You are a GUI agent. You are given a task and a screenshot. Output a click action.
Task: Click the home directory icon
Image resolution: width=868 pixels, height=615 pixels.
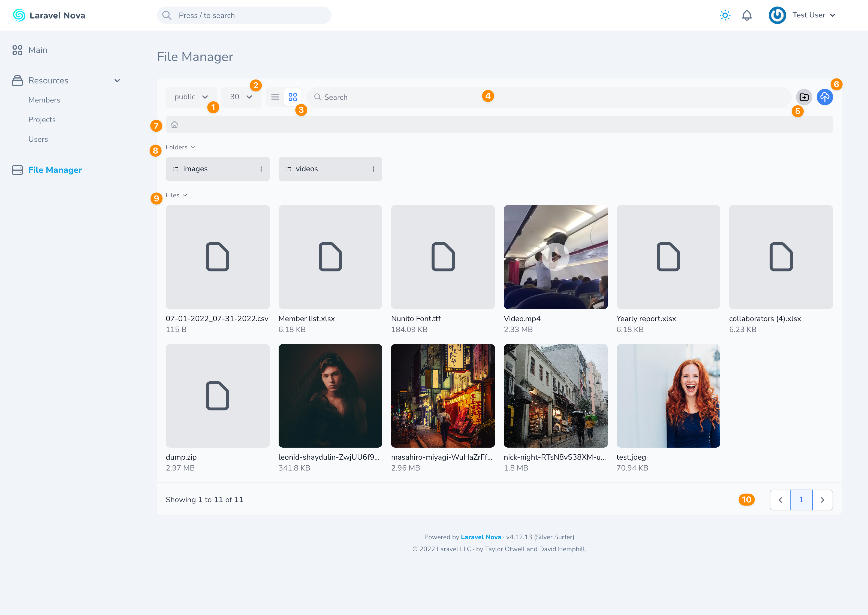pos(174,125)
